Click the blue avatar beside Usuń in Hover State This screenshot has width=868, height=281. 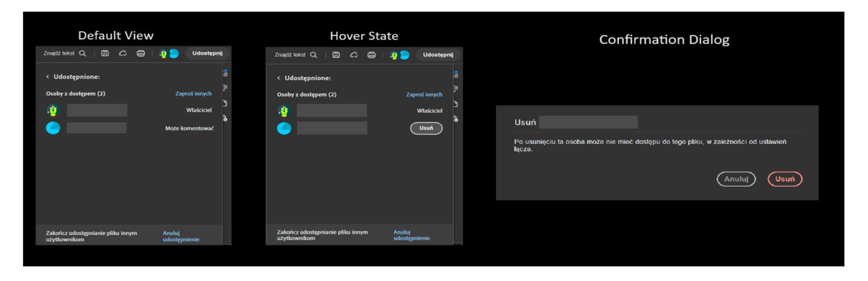[x=284, y=128]
